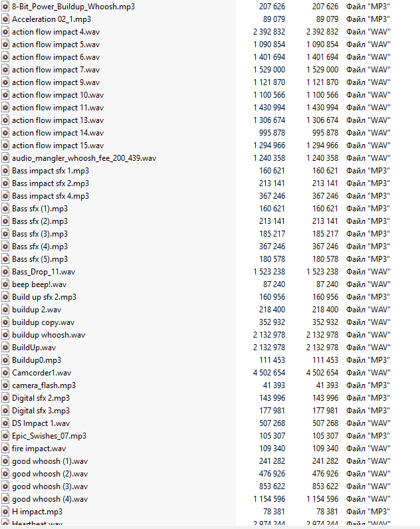Viewport: 420px width, 529px height.
Task: Select action flow impact 15.wav by its name
Action: click(x=58, y=146)
